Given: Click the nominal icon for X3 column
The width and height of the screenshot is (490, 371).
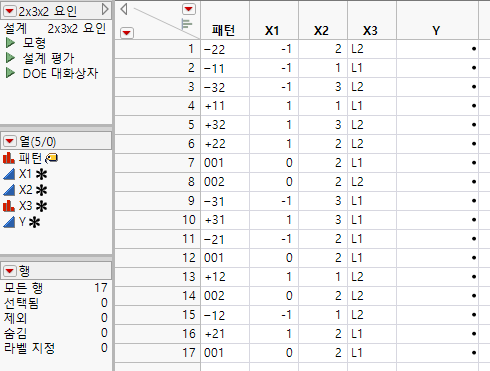Looking at the screenshot, I should point(9,206).
